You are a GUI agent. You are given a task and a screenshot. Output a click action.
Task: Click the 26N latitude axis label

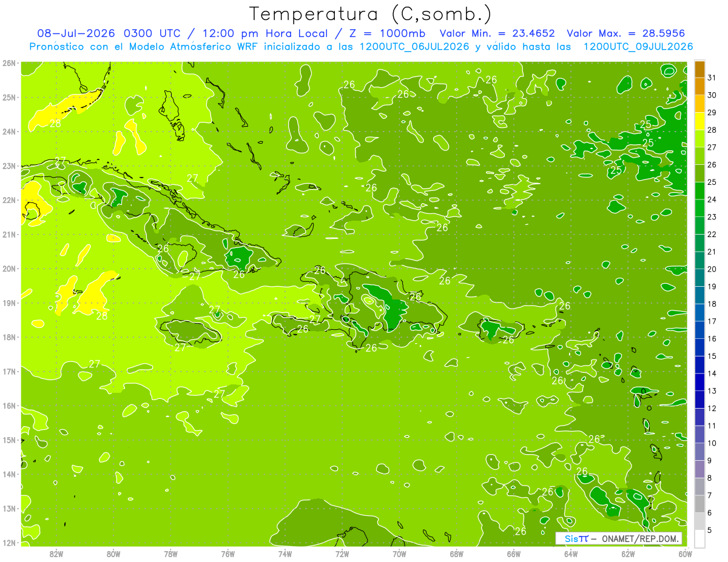click(x=9, y=63)
